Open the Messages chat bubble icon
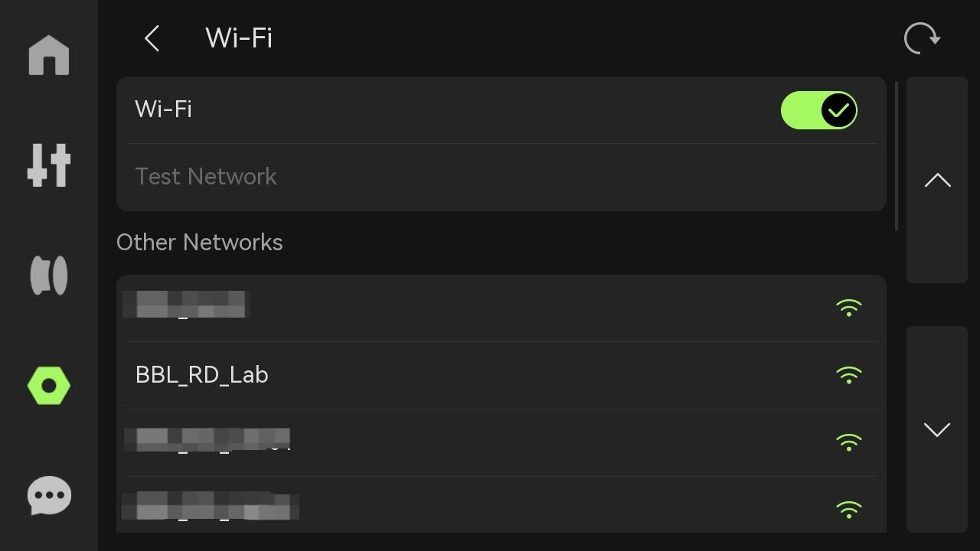Image resolution: width=980 pixels, height=551 pixels. point(49,496)
